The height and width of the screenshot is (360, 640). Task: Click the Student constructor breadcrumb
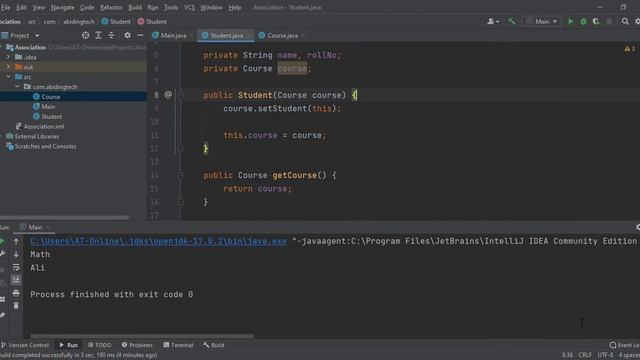[x=152, y=22]
